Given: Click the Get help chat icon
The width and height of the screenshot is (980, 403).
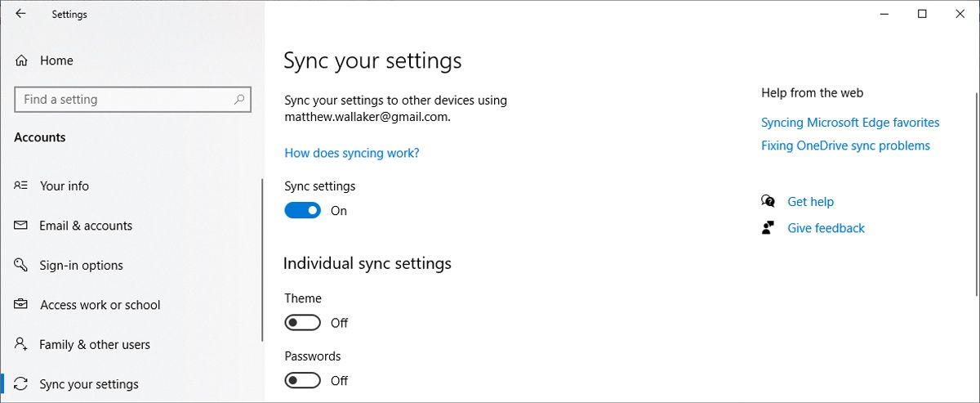Looking at the screenshot, I should coord(768,202).
